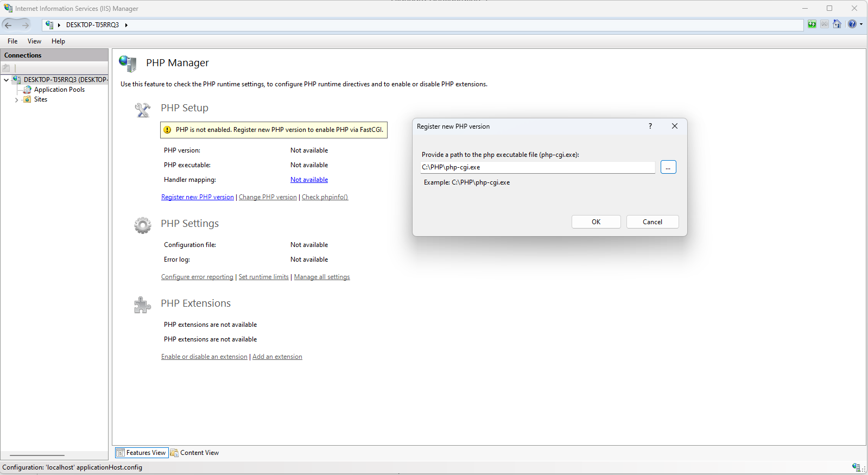The width and height of the screenshot is (868, 475).
Task: Click the PHP Settings gear icon
Action: [143, 225]
